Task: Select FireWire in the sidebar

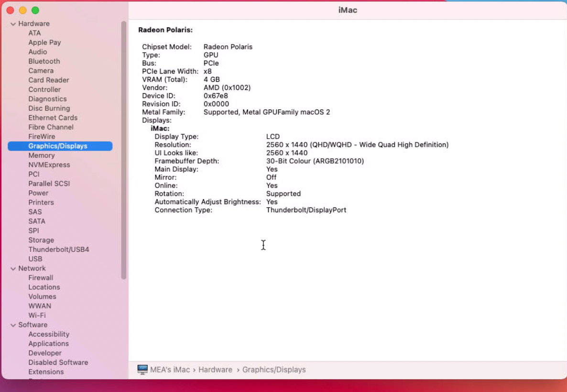Action: coord(42,136)
